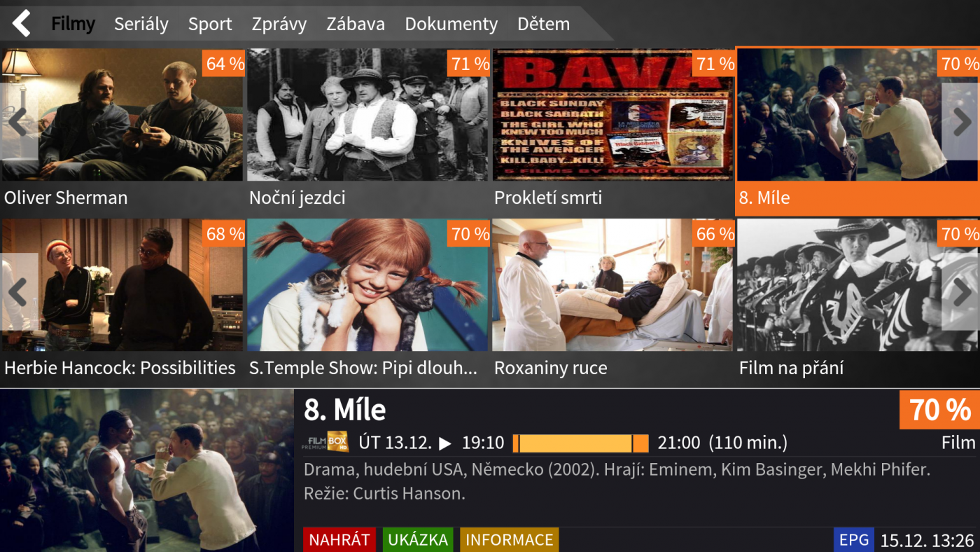The width and height of the screenshot is (980, 552).
Task: Select the Zprávy tab
Action: [x=279, y=24]
